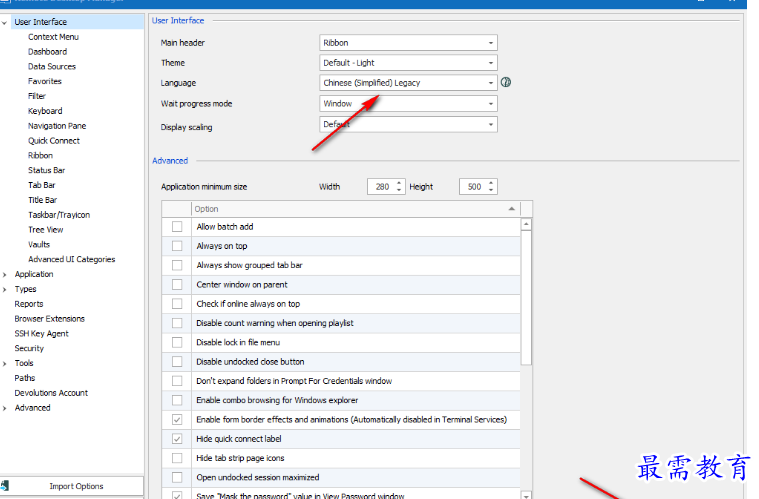Image resolution: width=759 pixels, height=499 pixels.
Task: Check Enable combo browsing for Windows explorer
Action: [177, 400]
